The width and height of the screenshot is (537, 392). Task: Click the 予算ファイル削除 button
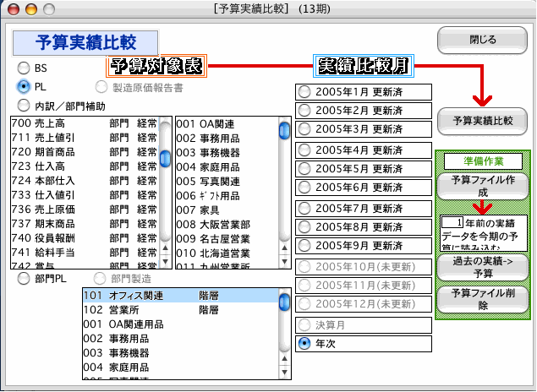(x=482, y=299)
